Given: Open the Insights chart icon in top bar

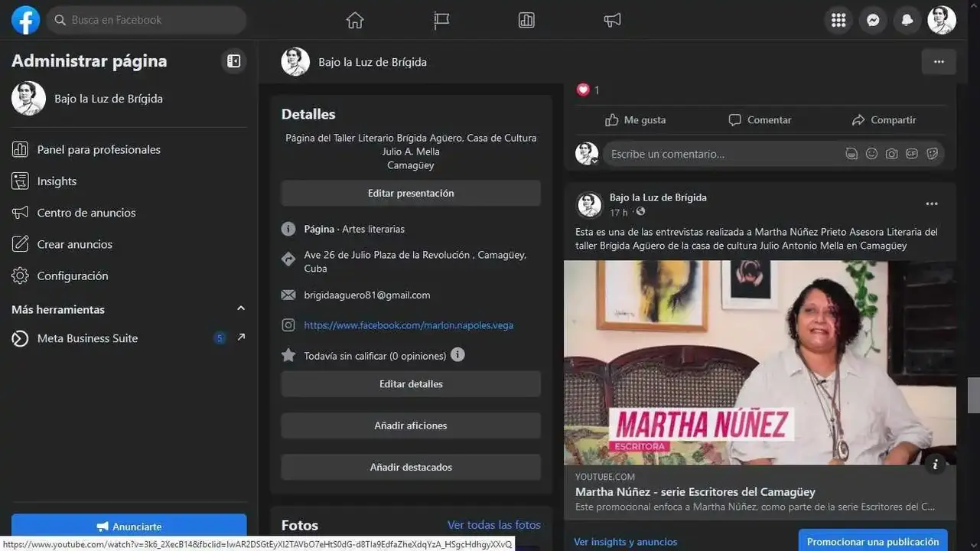Looking at the screenshot, I should 526,21.
